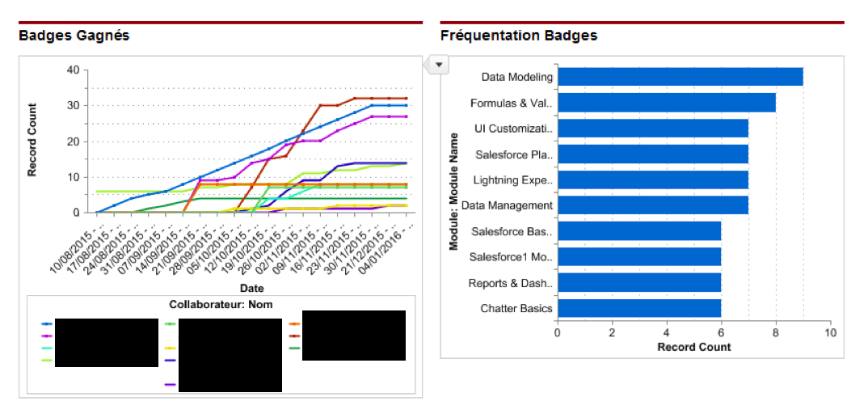Click the dark red legend marker
The width and height of the screenshot is (868, 418).
[294, 336]
